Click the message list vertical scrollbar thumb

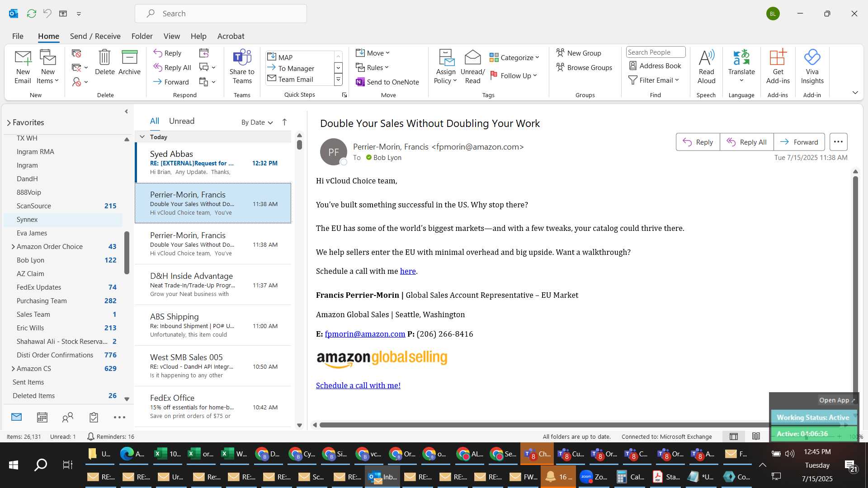pyautogui.click(x=299, y=145)
